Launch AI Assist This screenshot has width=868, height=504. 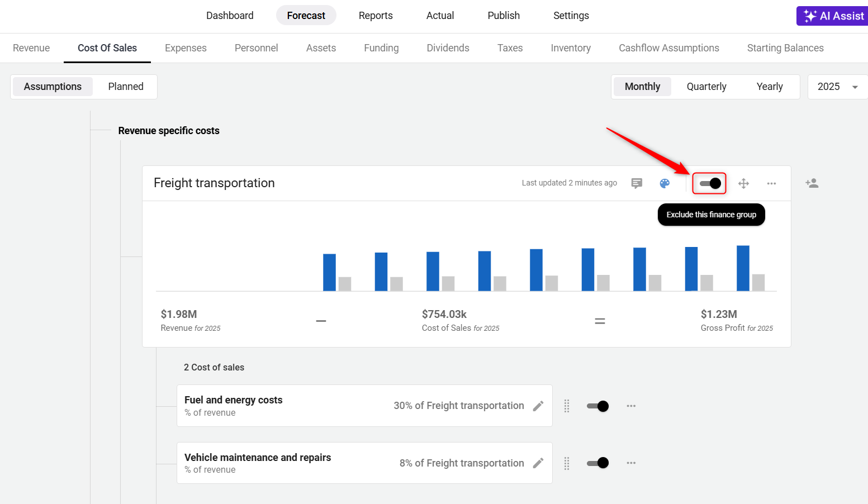point(833,16)
